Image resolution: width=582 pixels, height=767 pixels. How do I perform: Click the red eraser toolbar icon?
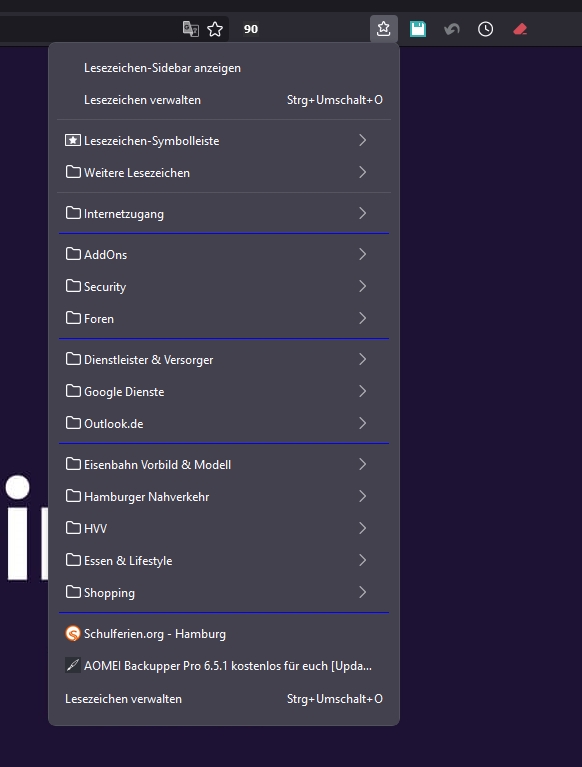coord(519,29)
